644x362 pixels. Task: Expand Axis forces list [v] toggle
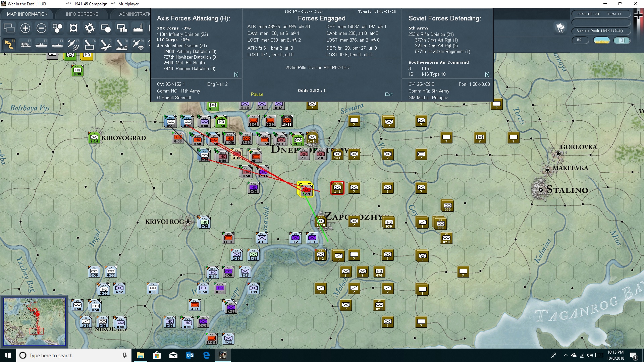click(x=236, y=74)
